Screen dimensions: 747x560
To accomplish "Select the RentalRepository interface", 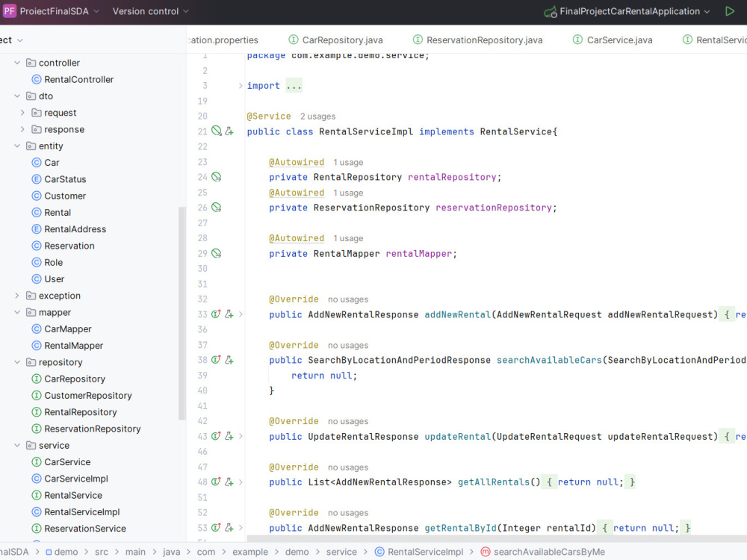I will (74, 412).
